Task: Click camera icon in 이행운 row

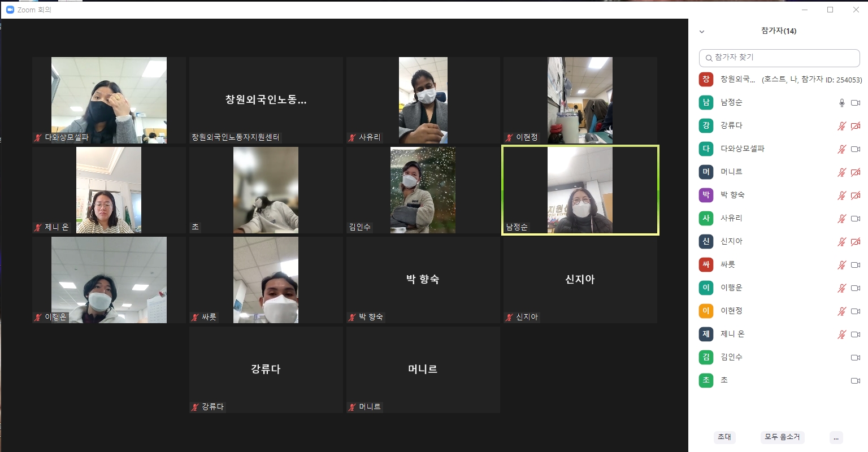Action: [856, 288]
